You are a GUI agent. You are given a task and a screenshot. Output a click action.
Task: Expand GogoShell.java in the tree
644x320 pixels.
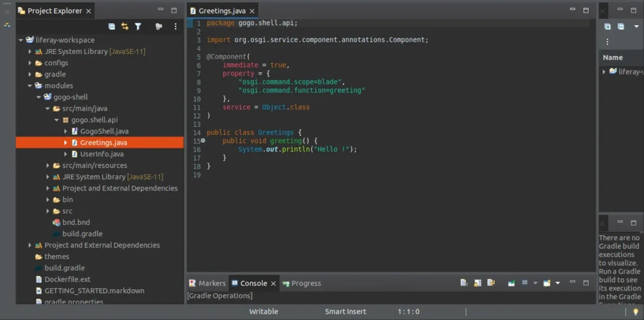coord(65,131)
